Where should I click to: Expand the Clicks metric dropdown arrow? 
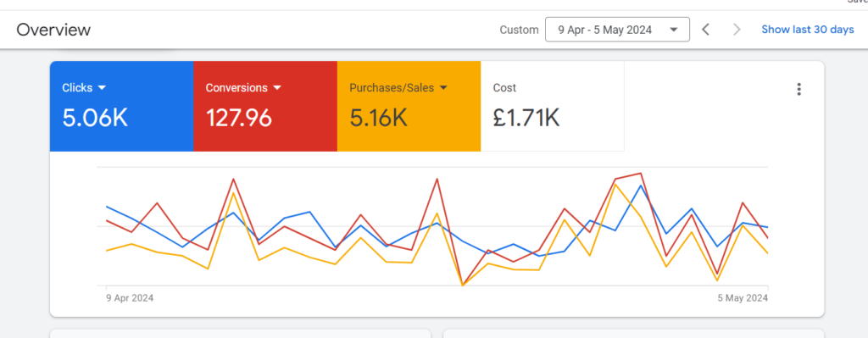tap(102, 87)
